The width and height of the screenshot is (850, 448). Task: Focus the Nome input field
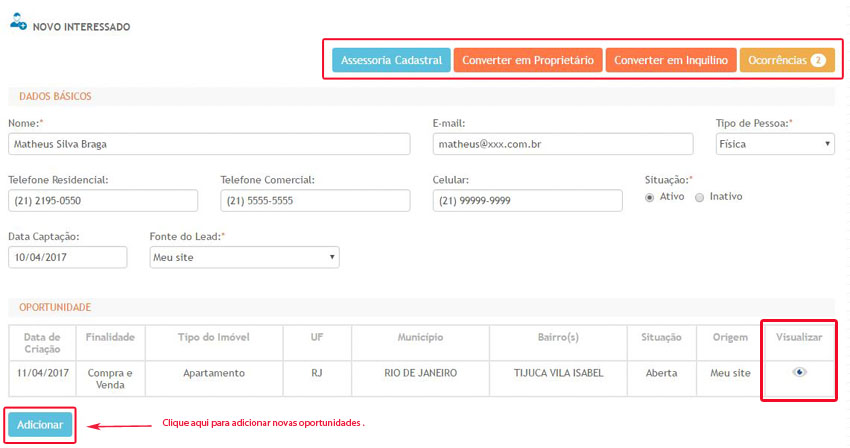[x=209, y=144]
